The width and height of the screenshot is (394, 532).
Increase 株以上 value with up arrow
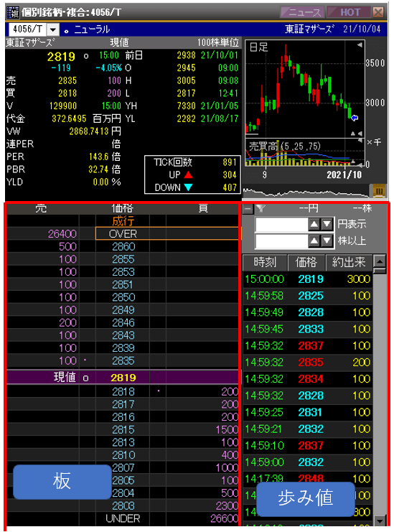(x=314, y=241)
